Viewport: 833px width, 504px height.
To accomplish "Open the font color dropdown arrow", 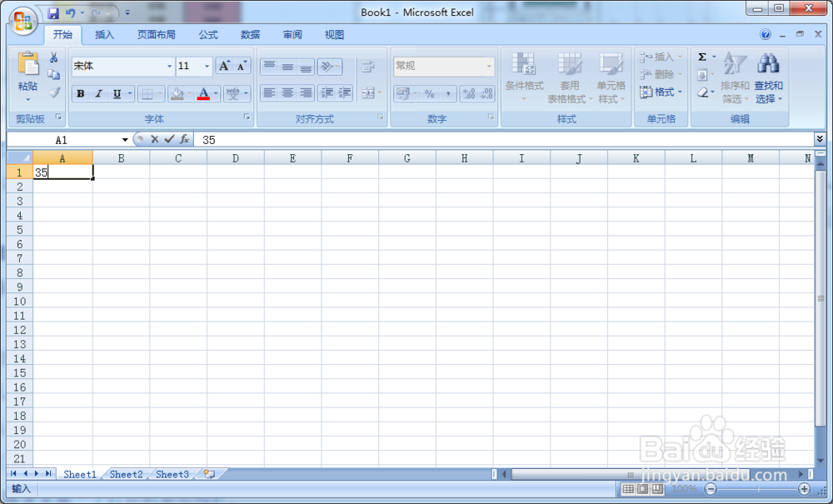I will coord(216,94).
